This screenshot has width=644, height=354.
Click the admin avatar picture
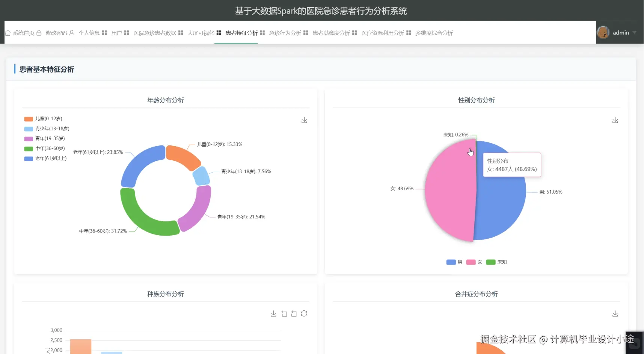coord(603,32)
